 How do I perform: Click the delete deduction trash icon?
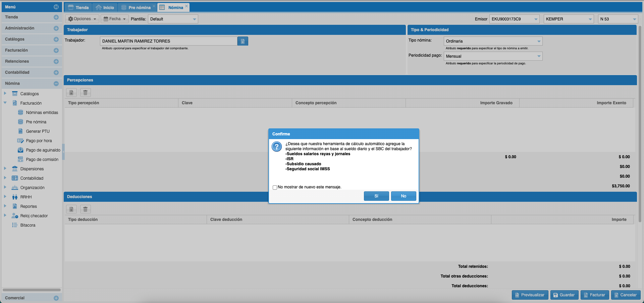coord(86,209)
